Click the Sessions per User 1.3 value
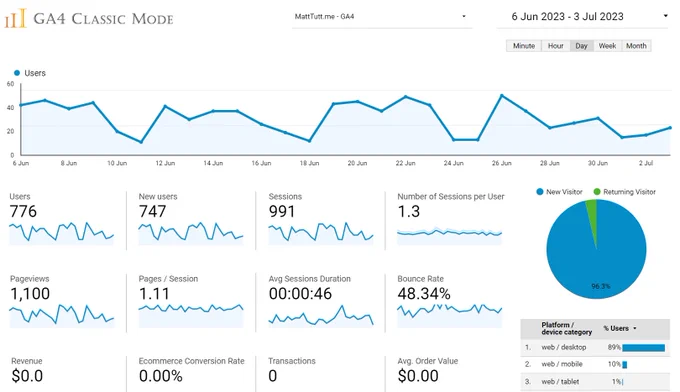 point(409,212)
